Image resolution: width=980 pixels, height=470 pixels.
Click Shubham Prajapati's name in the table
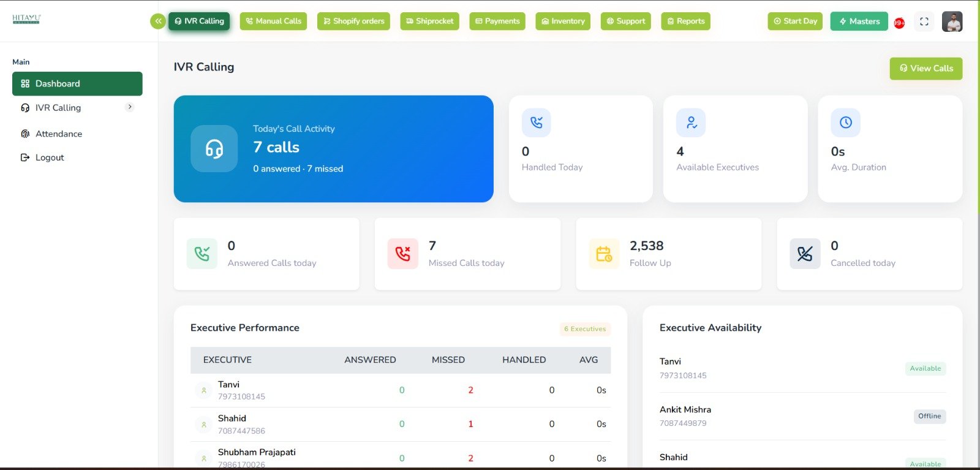pos(257,452)
